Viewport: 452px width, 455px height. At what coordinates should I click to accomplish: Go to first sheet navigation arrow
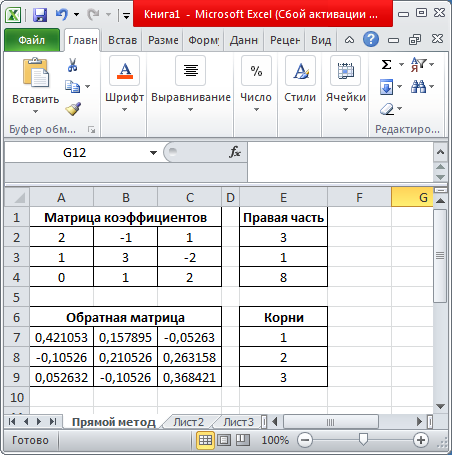(x=12, y=422)
